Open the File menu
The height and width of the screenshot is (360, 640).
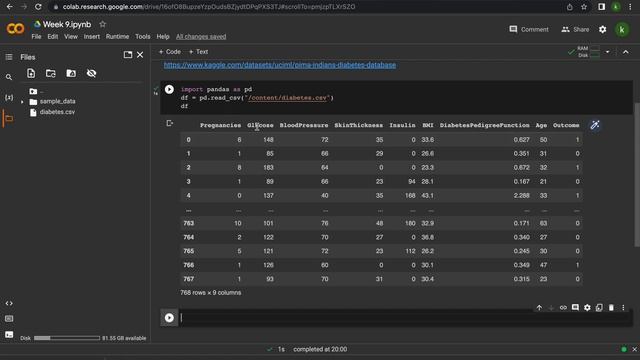(x=36, y=37)
